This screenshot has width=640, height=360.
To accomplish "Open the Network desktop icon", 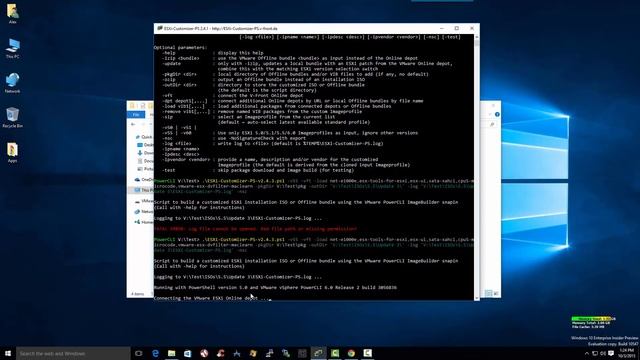I will (x=12, y=83).
